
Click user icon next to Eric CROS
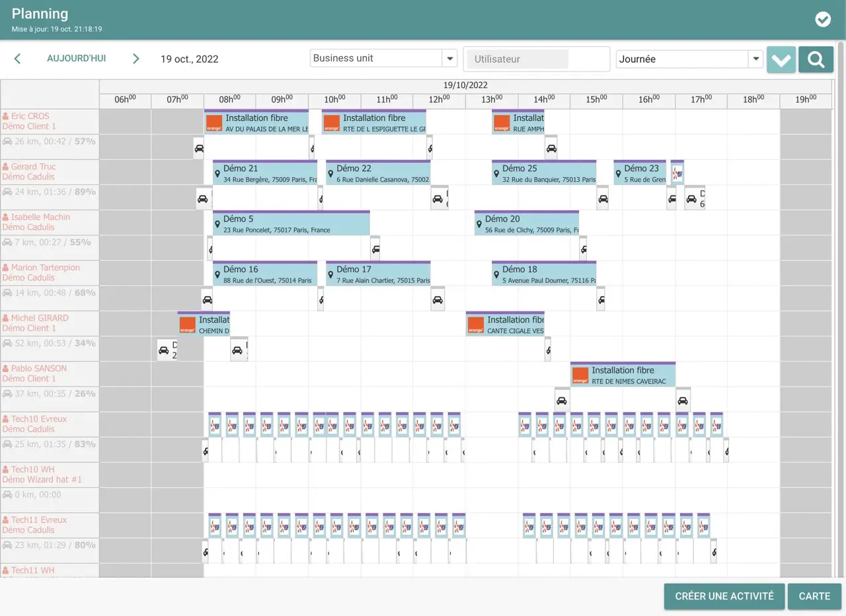(x=5, y=116)
